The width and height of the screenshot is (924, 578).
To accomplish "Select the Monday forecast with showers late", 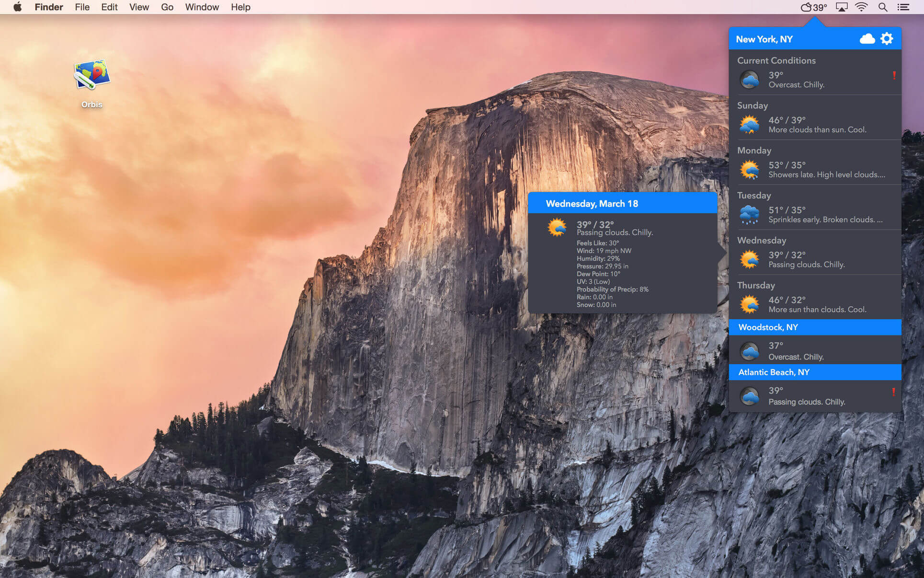I will (x=815, y=162).
